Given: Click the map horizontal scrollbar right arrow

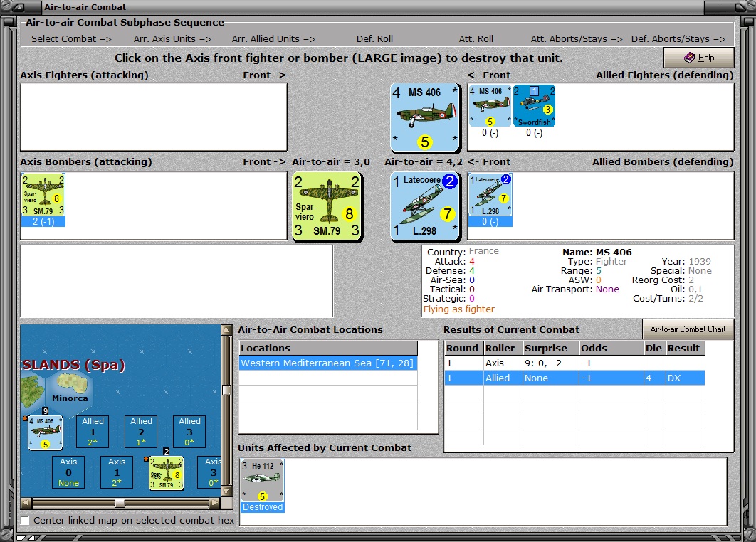Looking at the screenshot, I should 214,503.
